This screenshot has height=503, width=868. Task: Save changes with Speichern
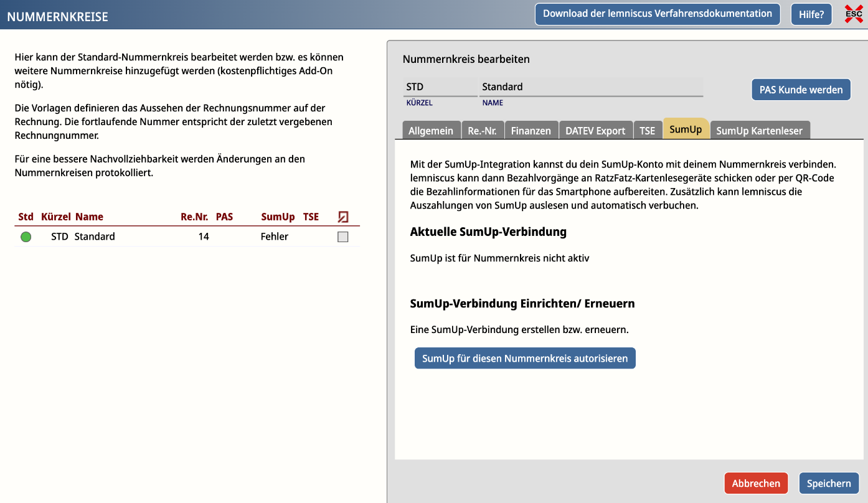coord(829,483)
